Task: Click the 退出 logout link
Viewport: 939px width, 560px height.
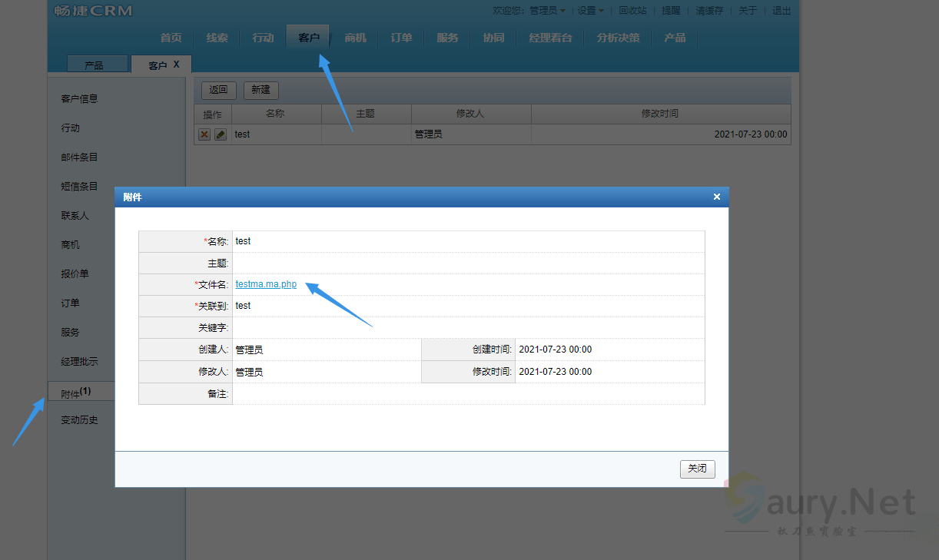Action: point(781,11)
